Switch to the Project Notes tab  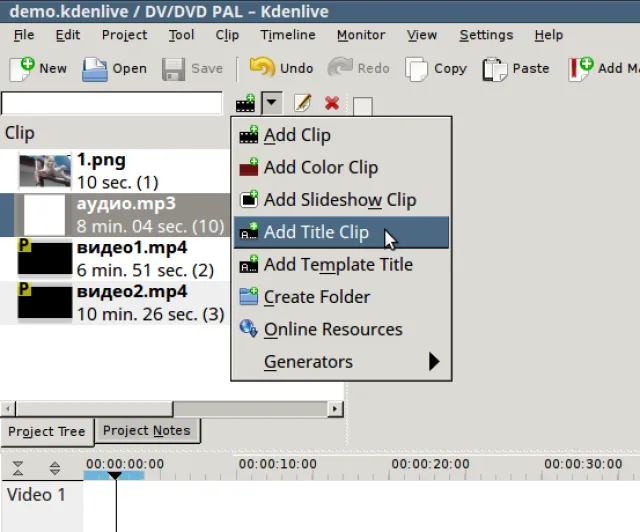[x=147, y=431]
